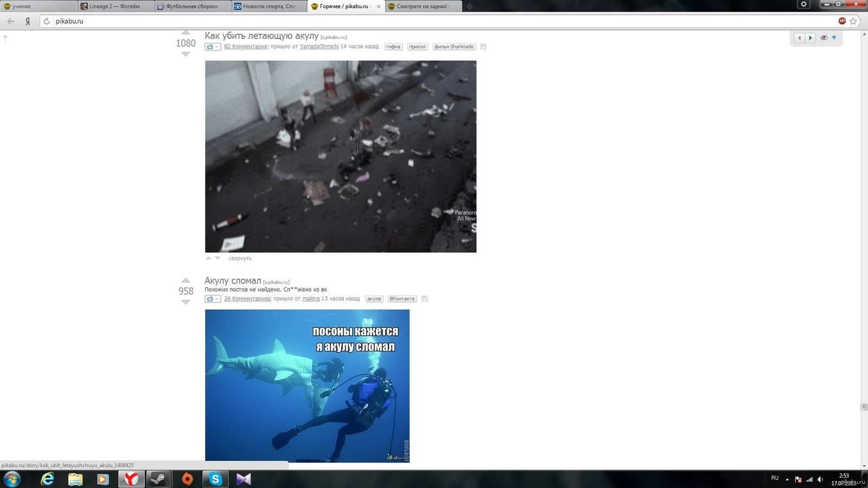
Task: Switch to the 'Lineage 2 — Фогейм' tab
Action: [x=114, y=7]
